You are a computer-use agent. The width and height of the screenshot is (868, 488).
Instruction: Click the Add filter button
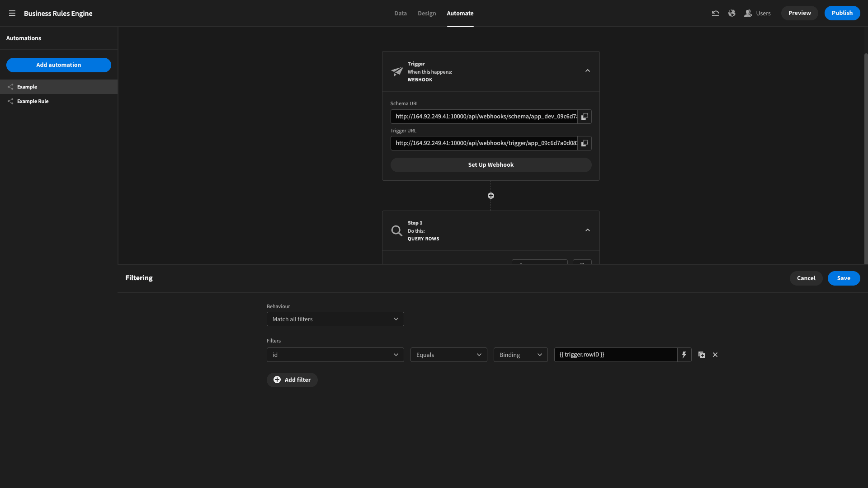click(292, 380)
